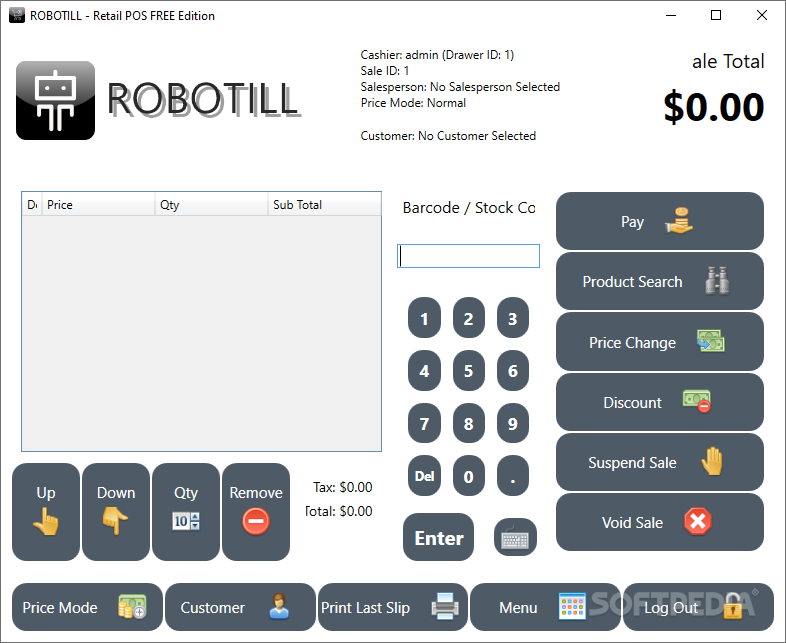
Task: Open Product Search via binoculars icon
Action: [x=717, y=281]
